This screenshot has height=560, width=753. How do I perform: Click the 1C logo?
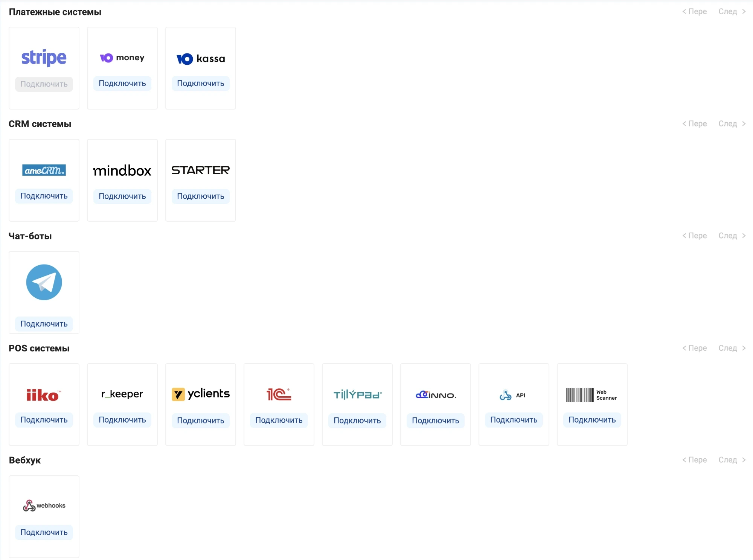coord(279,394)
